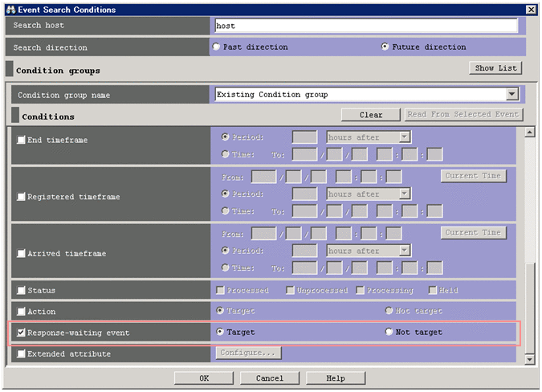Click the Clear conditions button
The image size is (542, 392).
(x=370, y=115)
